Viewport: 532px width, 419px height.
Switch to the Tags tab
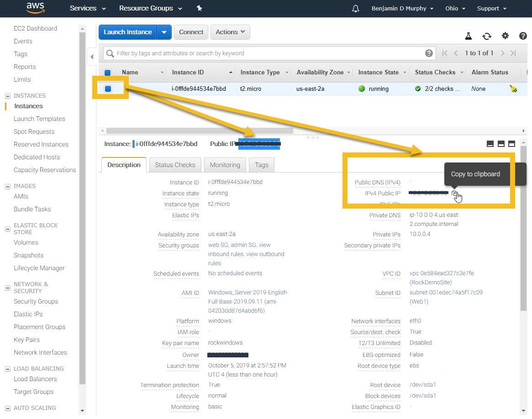pos(262,165)
